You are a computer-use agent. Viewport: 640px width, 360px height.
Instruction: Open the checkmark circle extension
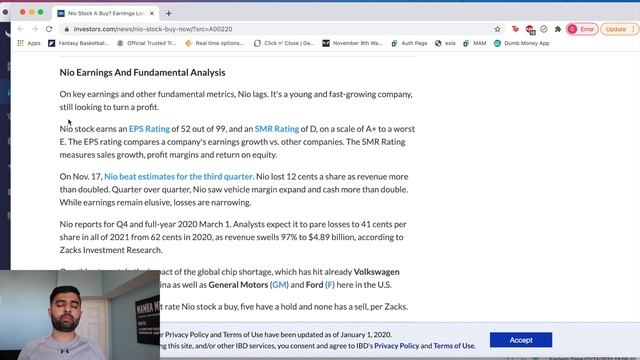tap(544, 29)
